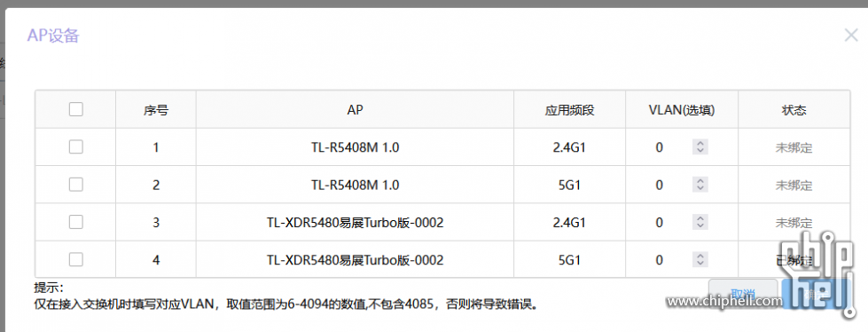Click VLAN stepper arrows in row 1
868x332 pixels.
(700, 146)
